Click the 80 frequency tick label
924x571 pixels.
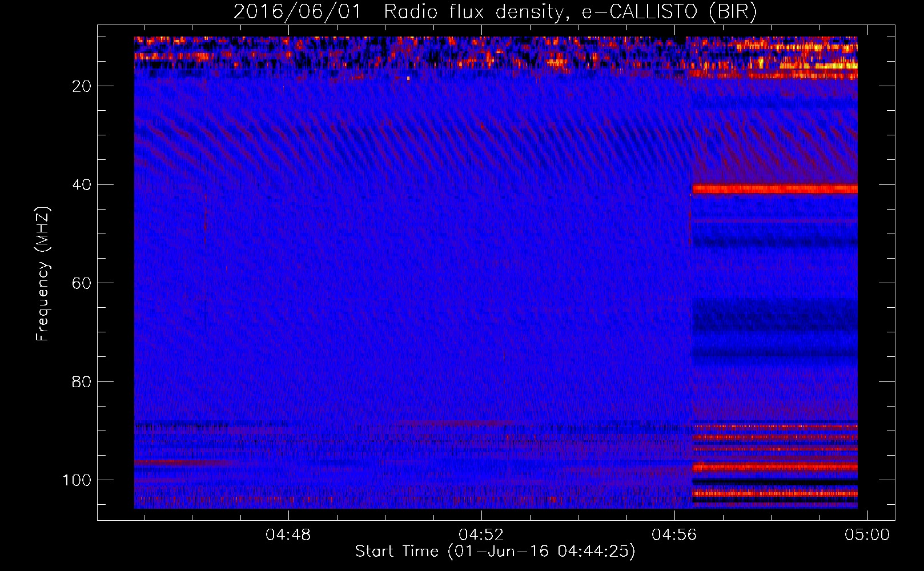point(82,381)
